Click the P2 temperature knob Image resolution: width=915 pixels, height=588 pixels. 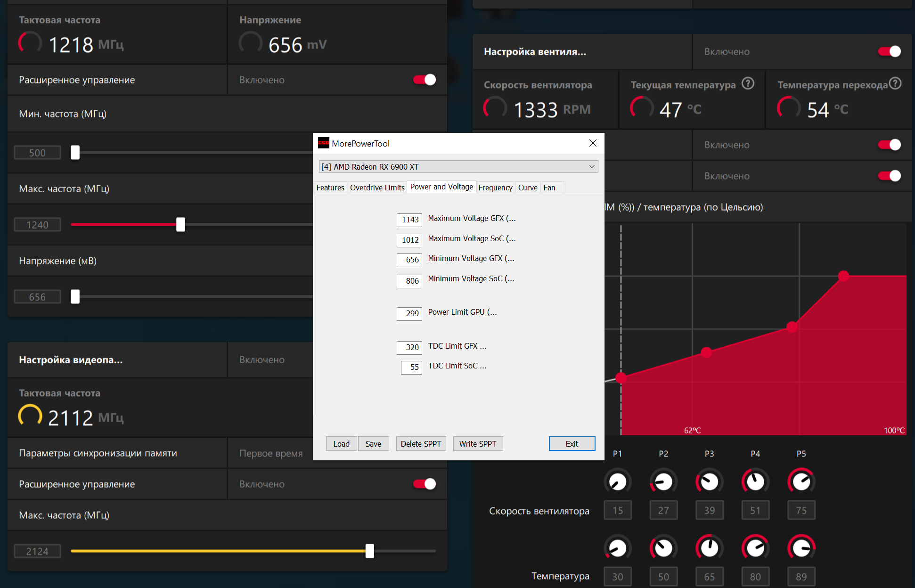point(663,548)
